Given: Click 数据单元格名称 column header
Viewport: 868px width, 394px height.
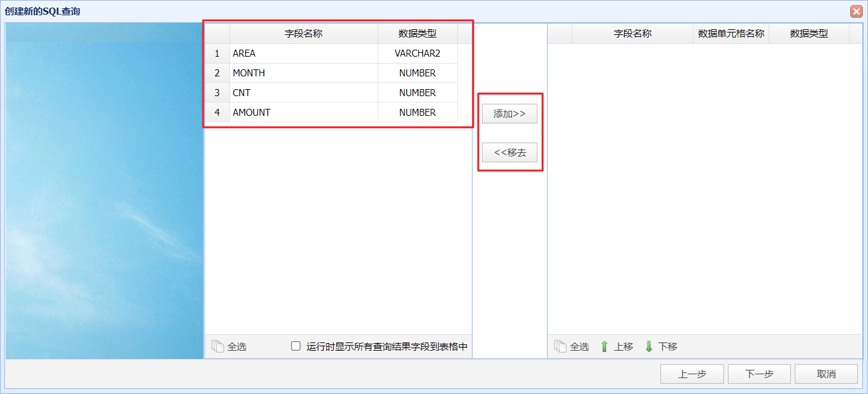Looking at the screenshot, I should click(x=731, y=34).
